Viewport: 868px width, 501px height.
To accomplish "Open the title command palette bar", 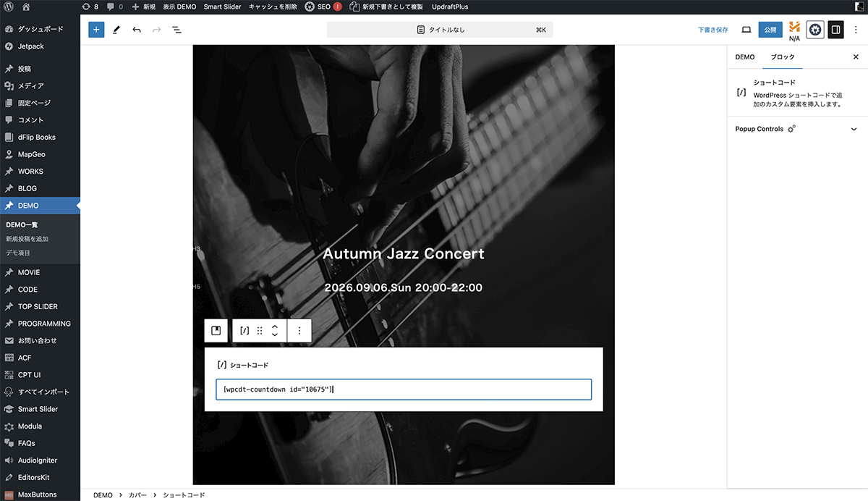I will [440, 30].
